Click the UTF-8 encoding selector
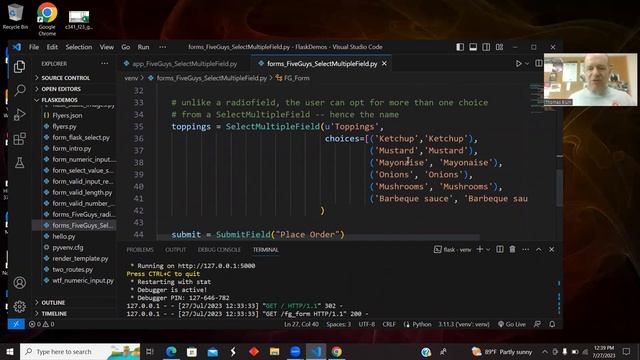The image size is (640, 360). coord(367,324)
